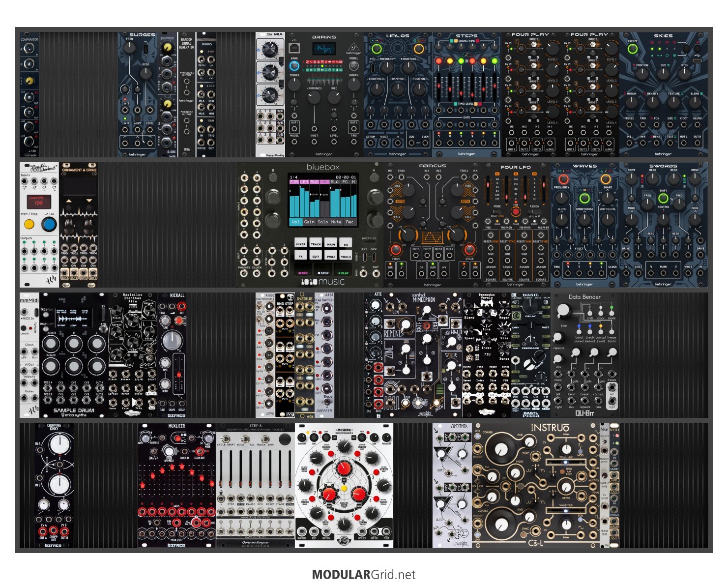The height and width of the screenshot is (585, 728).
Task: Click the TEXTURE knob on Skies
Action: click(673, 103)
